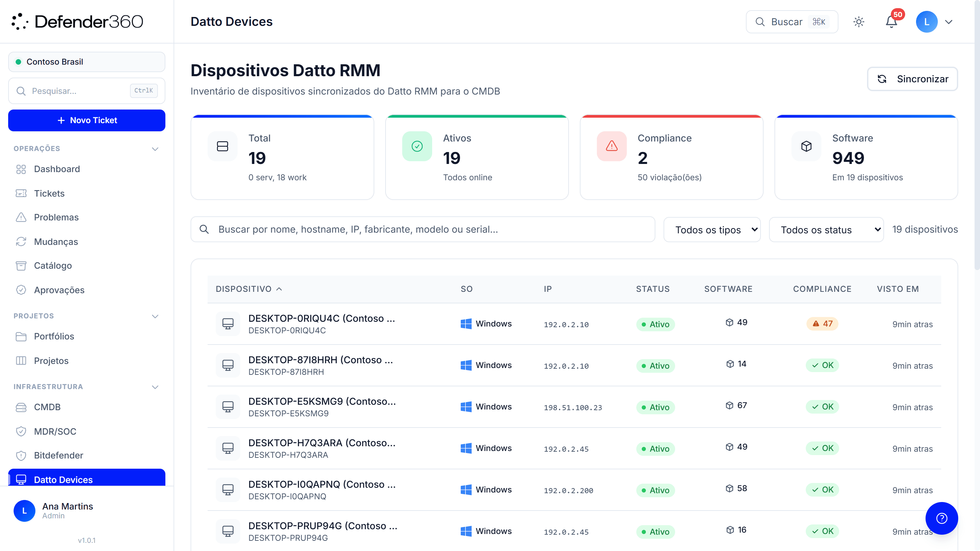Click the device icon for DESKTOP-87I8HRH

tap(228, 365)
